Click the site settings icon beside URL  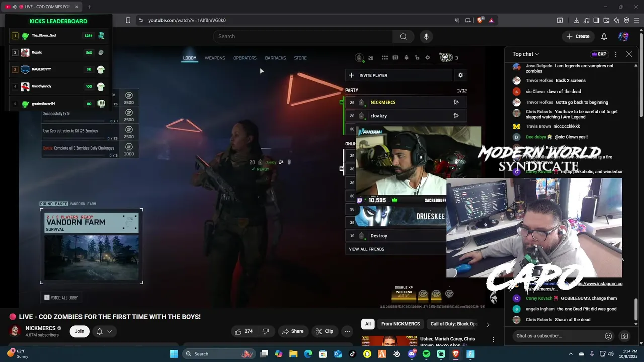[x=141, y=20]
